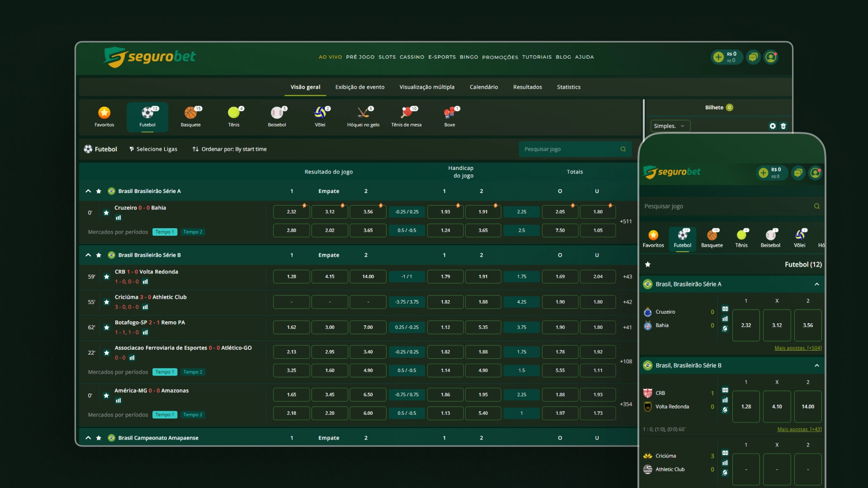Viewport: 868px width, 488px height.
Task: Open the Ordenar por: By start time sorter
Action: coord(230,149)
